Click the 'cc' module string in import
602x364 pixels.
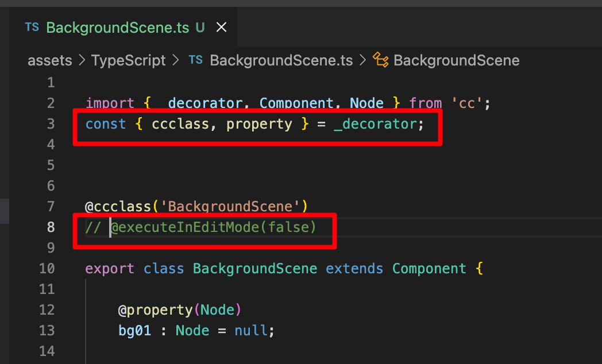point(466,103)
